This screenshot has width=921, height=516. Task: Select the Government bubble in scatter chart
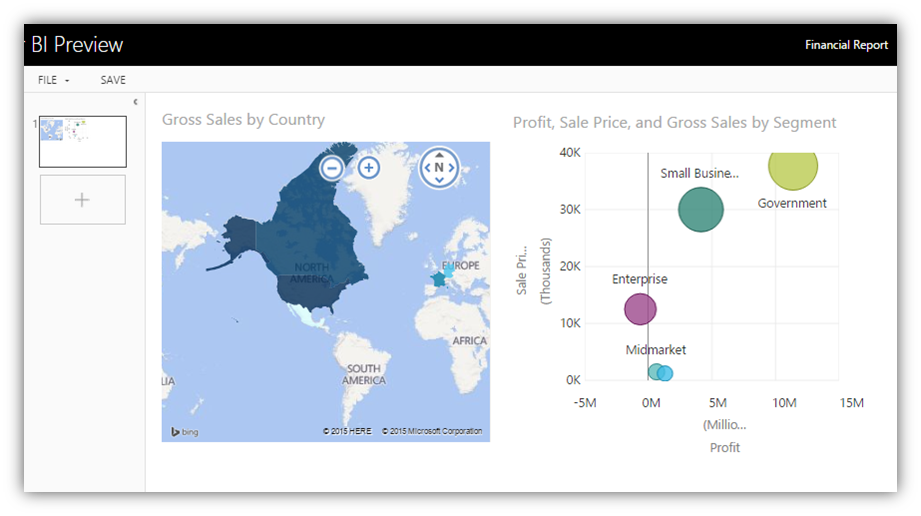point(793,167)
